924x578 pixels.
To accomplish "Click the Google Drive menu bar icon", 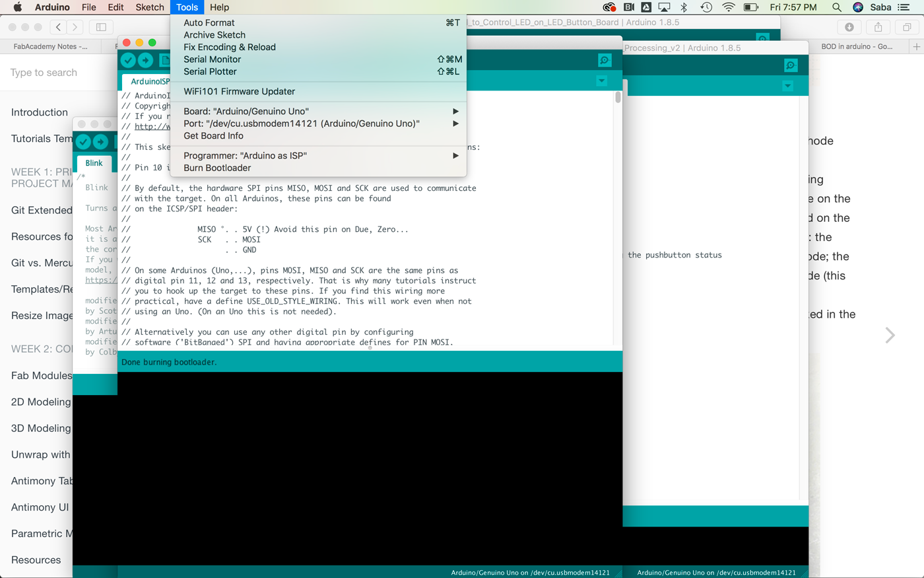I will click(646, 7).
